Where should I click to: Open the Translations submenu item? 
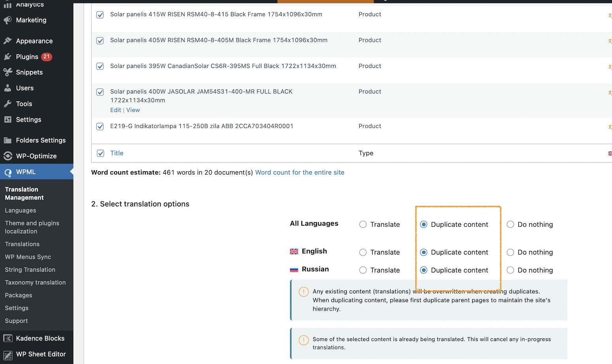22,244
